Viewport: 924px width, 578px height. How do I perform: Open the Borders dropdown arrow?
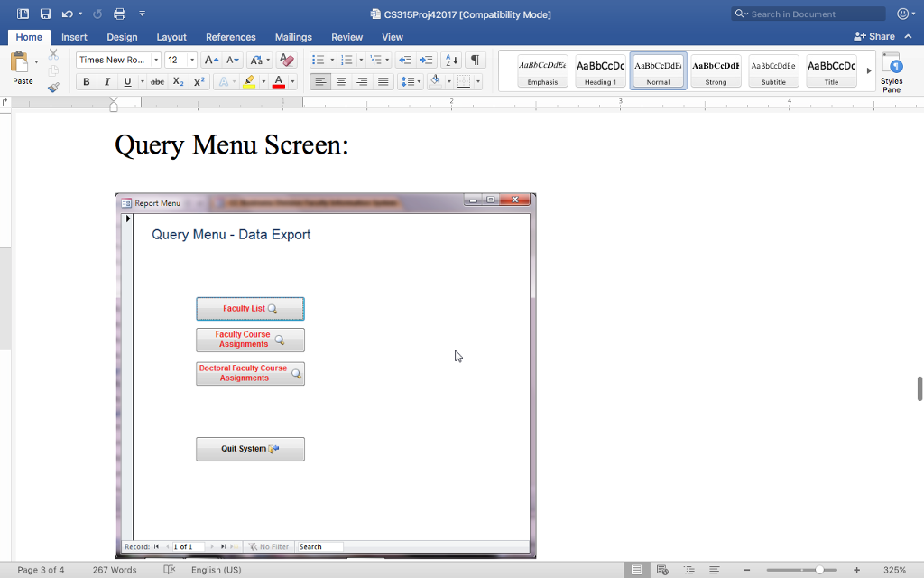point(478,82)
